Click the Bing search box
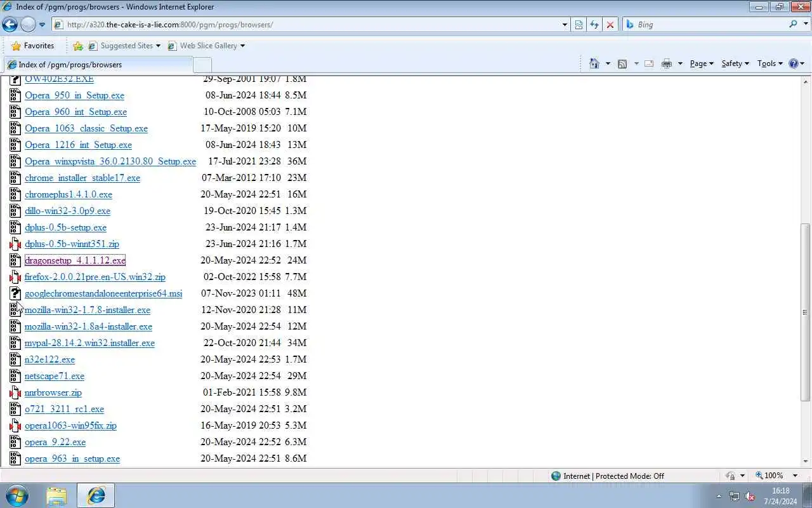 tap(704, 25)
